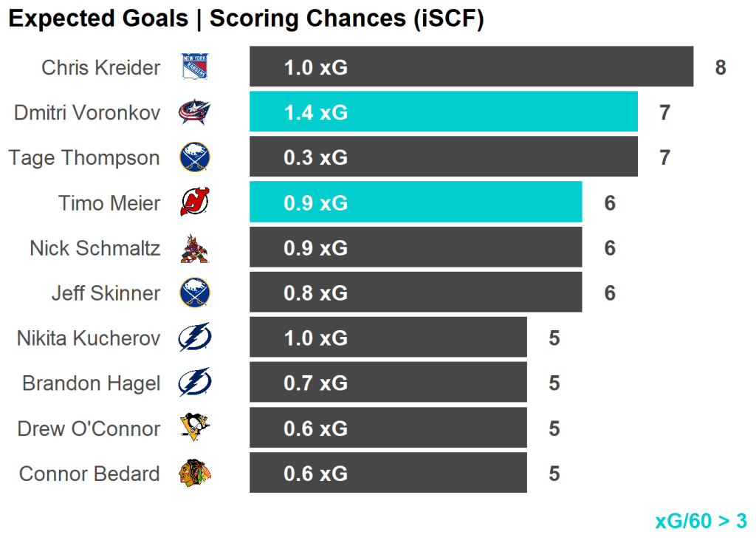The height and width of the screenshot is (540, 756).
Task: Click the xG/60 > 3 legend text
Action: [701, 521]
